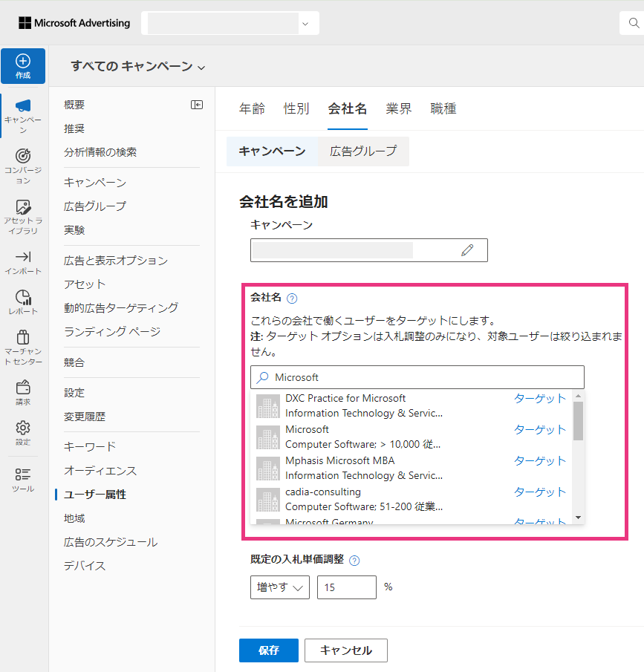
Task: Open キャンペーン in the navigation menu
Action: tap(95, 183)
